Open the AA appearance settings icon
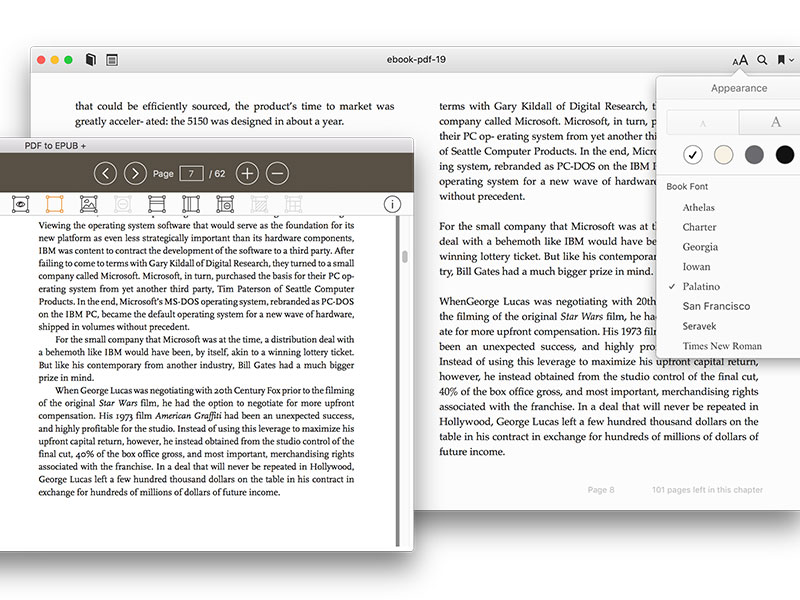The height and width of the screenshot is (600, 800). [740, 60]
